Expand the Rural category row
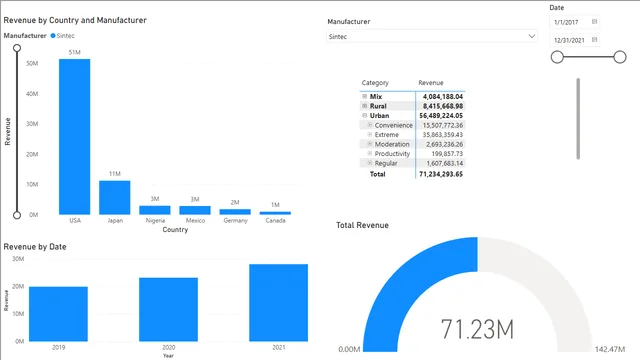This screenshot has height=360, width=640. [x=364, y=106]
